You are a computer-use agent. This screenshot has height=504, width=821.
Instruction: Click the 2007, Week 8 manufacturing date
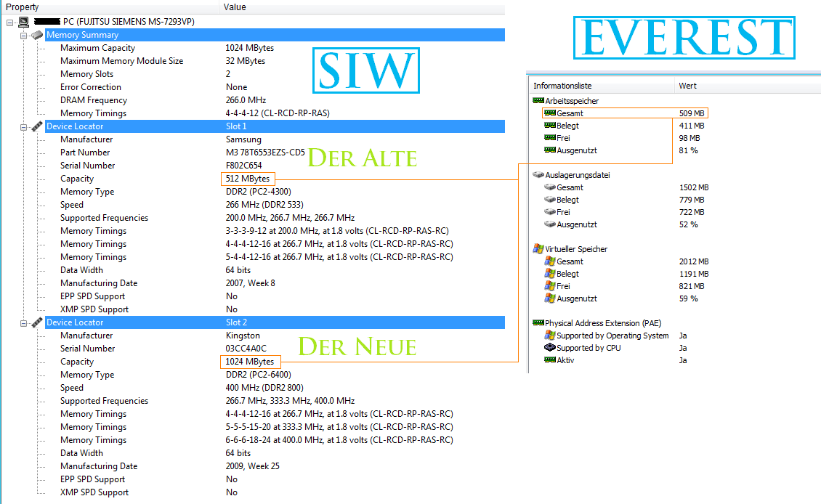pyautogui.click(x=250, y=283)
